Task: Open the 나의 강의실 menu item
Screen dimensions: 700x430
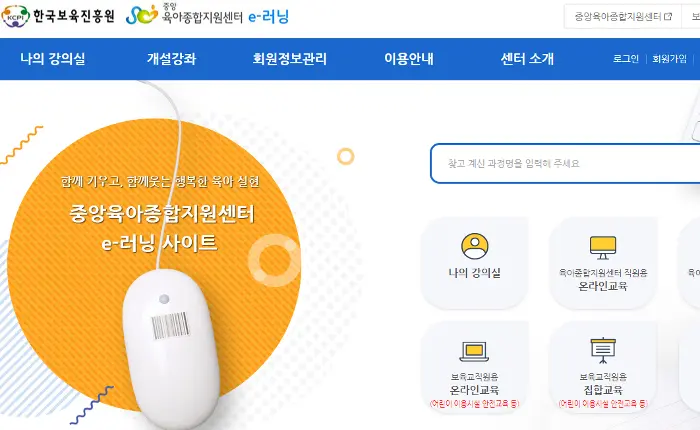Action: pos(53,58)
